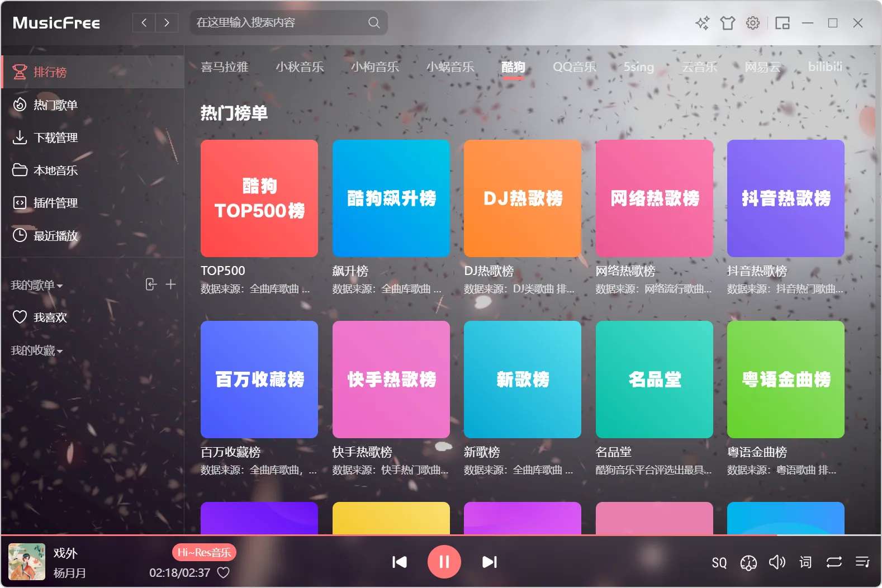This screenshot has width=882, height=588.
Task: Switch to mini player mode icon
Action: pyautogui.click(x=783, y=23)
